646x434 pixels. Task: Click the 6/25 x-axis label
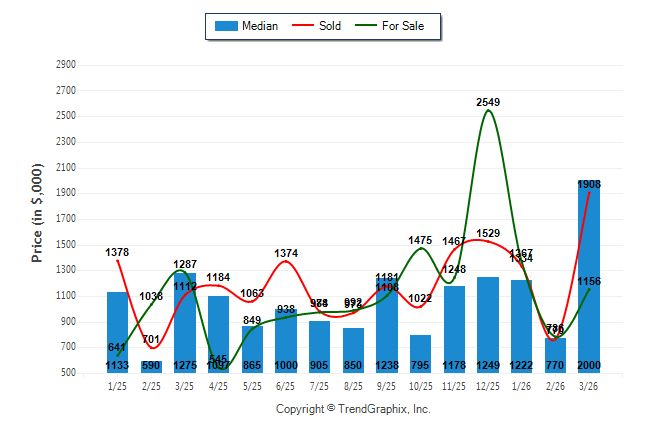tap(286, 387)
